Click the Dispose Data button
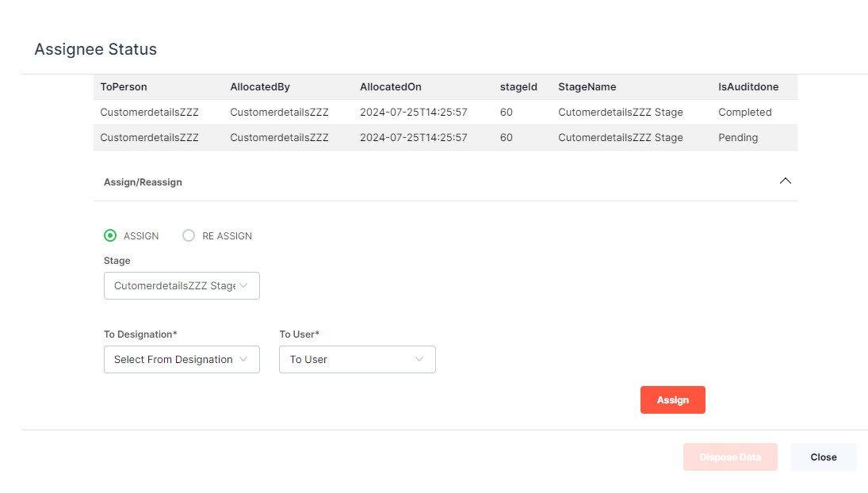 [x=729, y=457]
